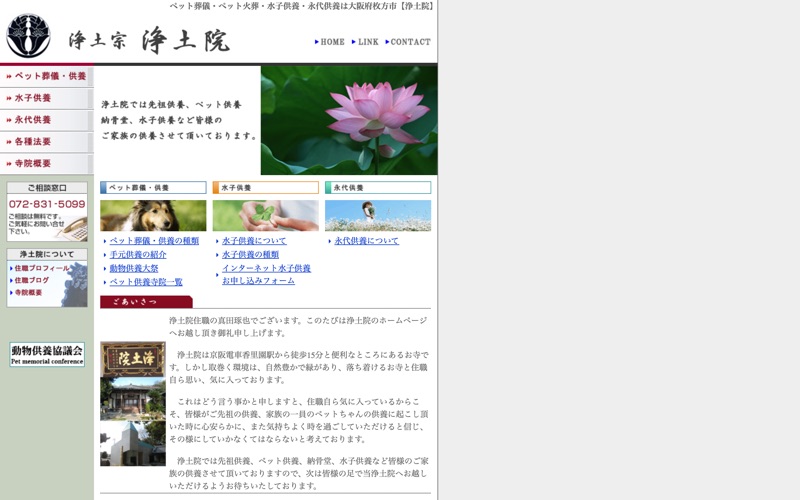Click the collie dog thumbnail
Viewport: 800px width, 500px height.
pos(153,215)
